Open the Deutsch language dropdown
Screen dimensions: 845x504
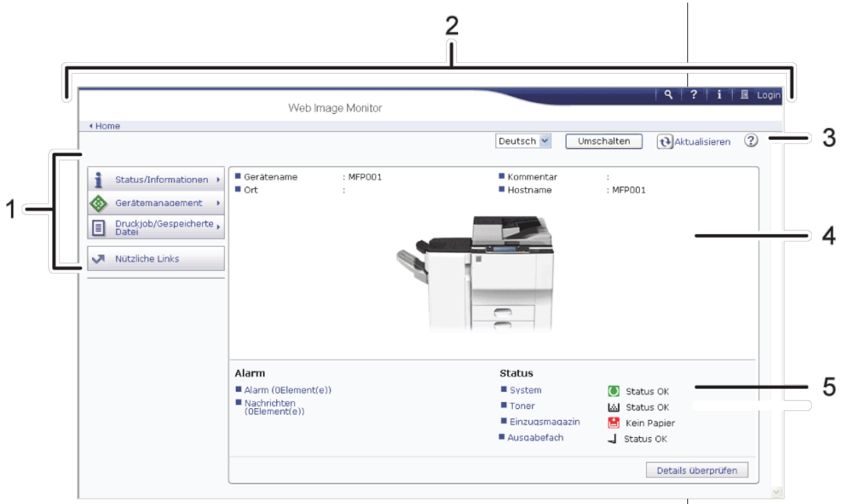point(523,141)
